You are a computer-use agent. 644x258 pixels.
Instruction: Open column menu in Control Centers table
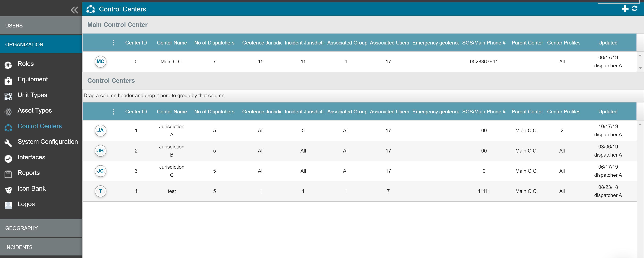(x=114, y=112)
